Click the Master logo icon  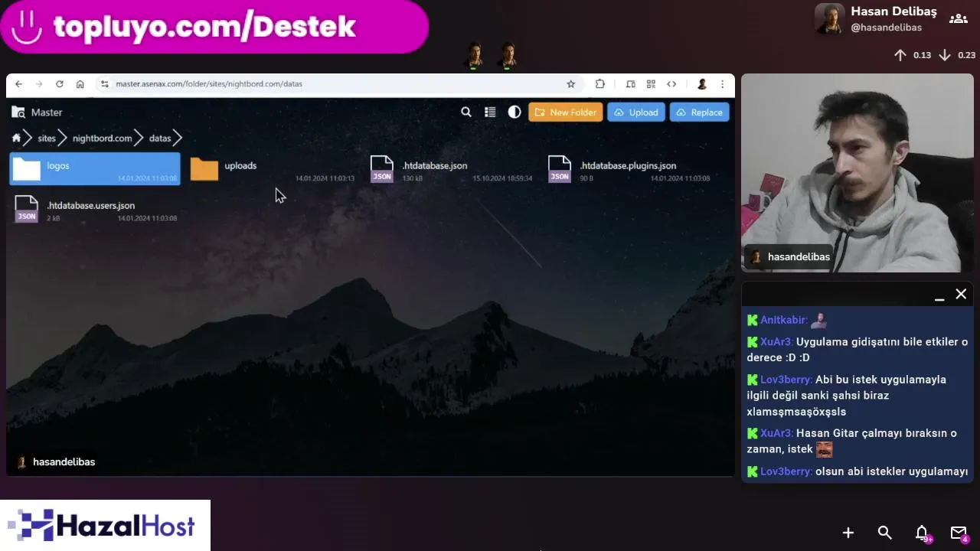(18, 112)
